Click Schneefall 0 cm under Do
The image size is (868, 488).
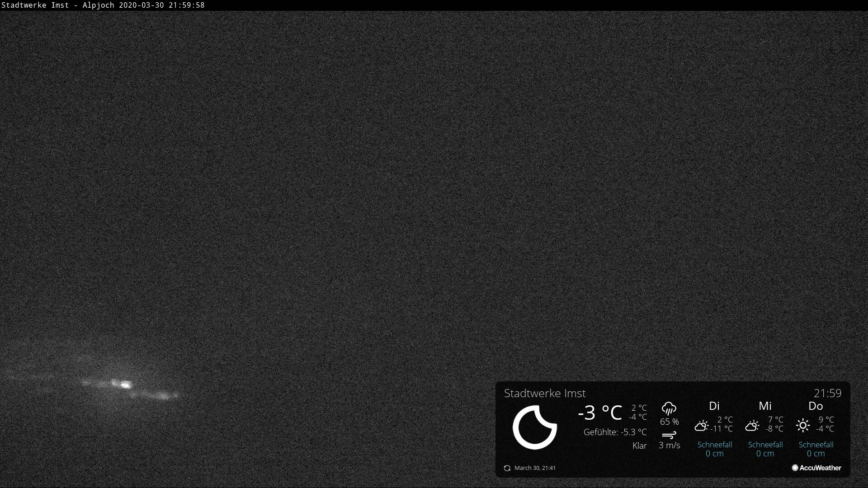(x=816, y=449)
